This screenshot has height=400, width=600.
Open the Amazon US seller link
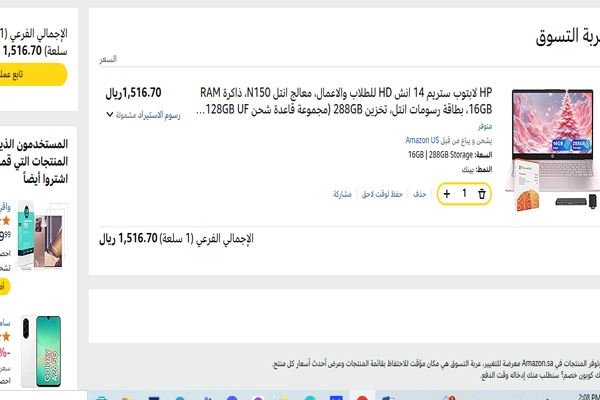[x=422, y=140]
